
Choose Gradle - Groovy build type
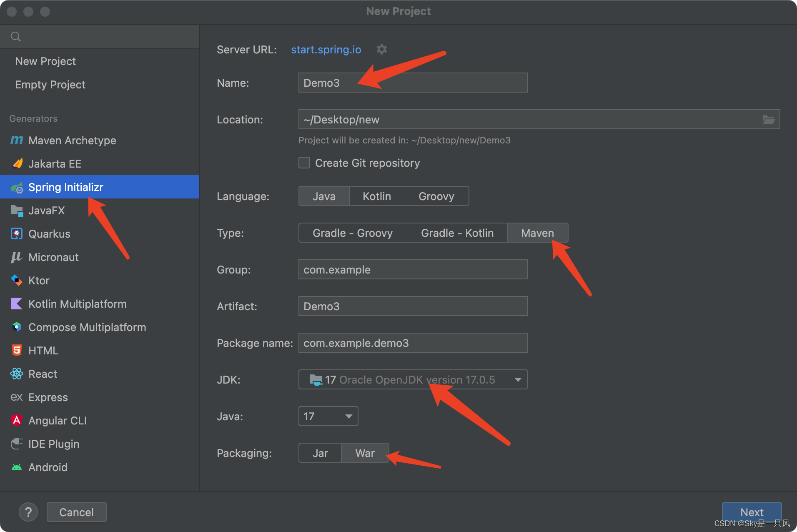coord(353,233)
